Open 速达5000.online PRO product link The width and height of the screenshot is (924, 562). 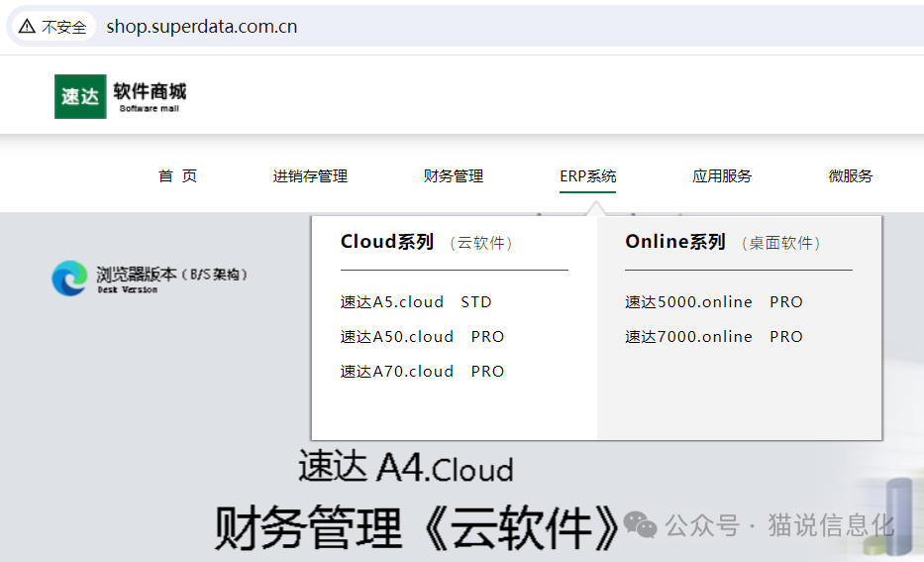[x=714, y=302]
